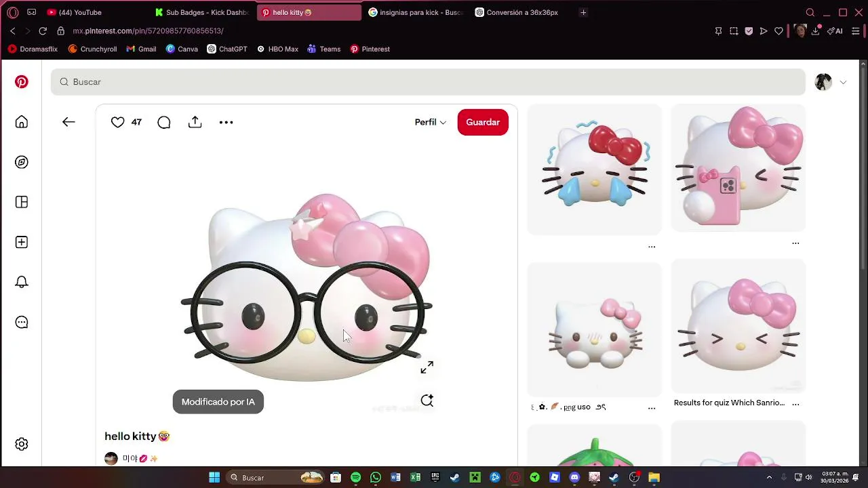Open the browser tab search magnifier
868x488 pixels.
pos(810,12)
